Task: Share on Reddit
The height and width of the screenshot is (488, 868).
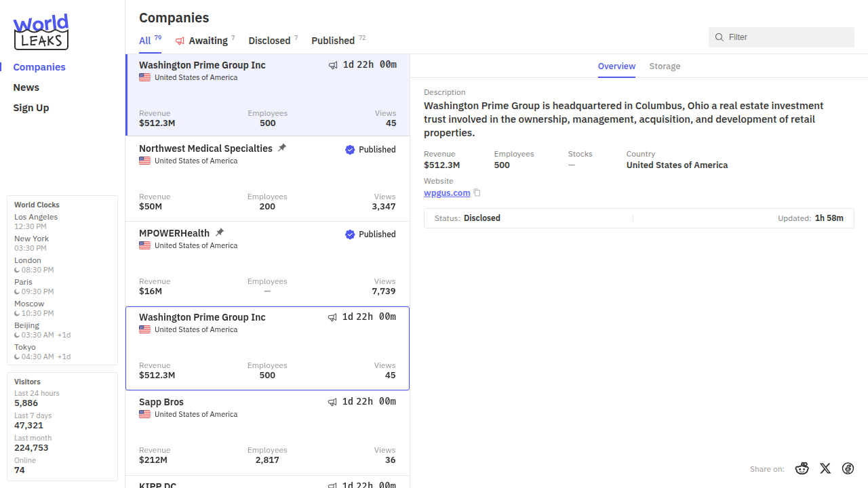Action: coord(802,468)
